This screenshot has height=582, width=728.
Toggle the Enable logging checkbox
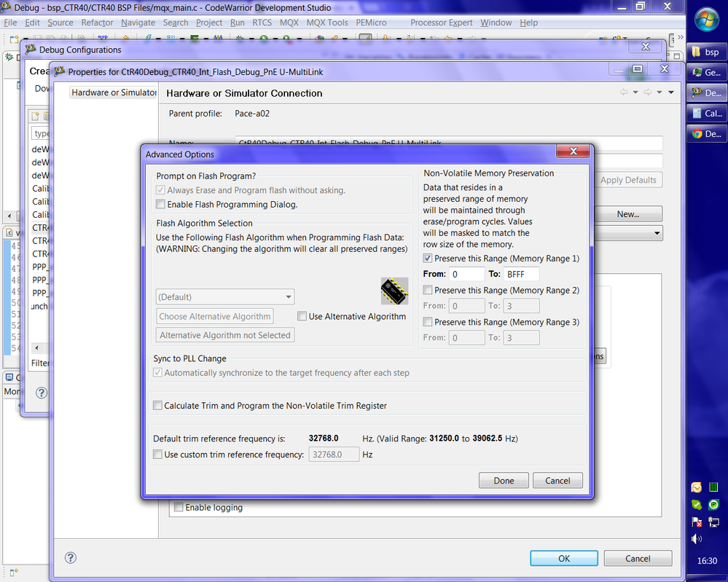pos(179,507)
